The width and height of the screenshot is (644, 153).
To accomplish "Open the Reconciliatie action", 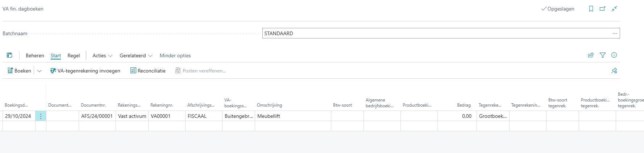I will 148,71.
